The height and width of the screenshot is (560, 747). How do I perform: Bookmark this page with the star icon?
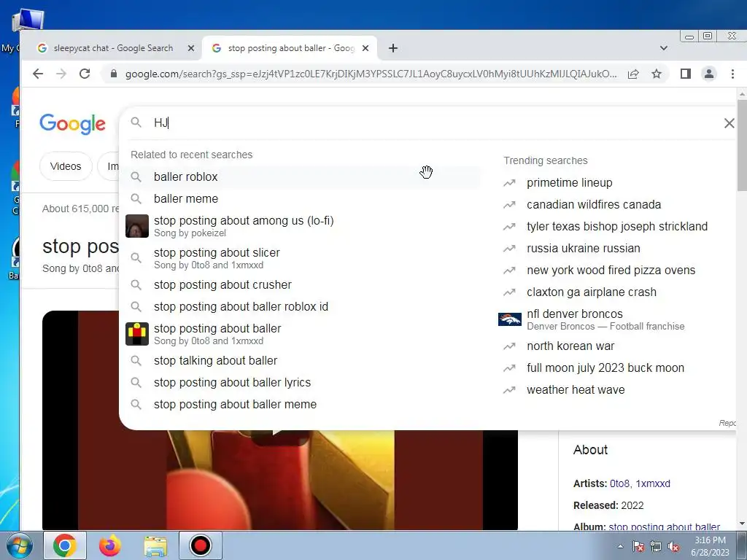[657, 74]
